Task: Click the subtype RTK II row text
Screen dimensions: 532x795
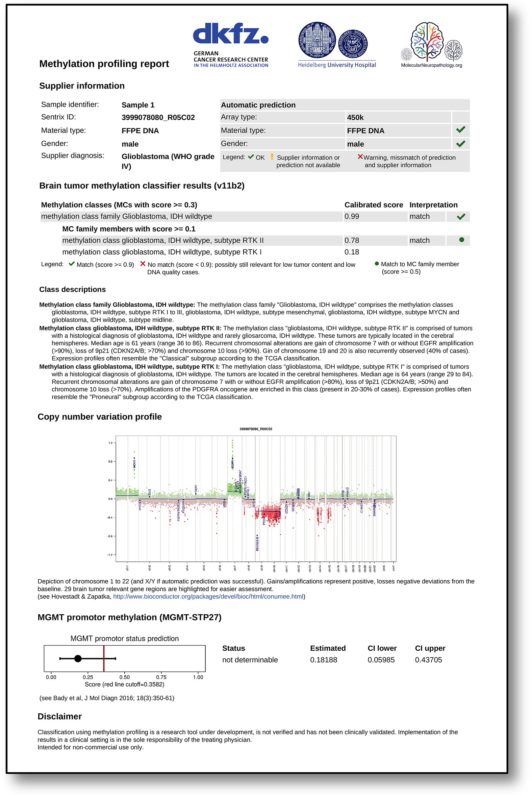Action: (x=163, y=240)
